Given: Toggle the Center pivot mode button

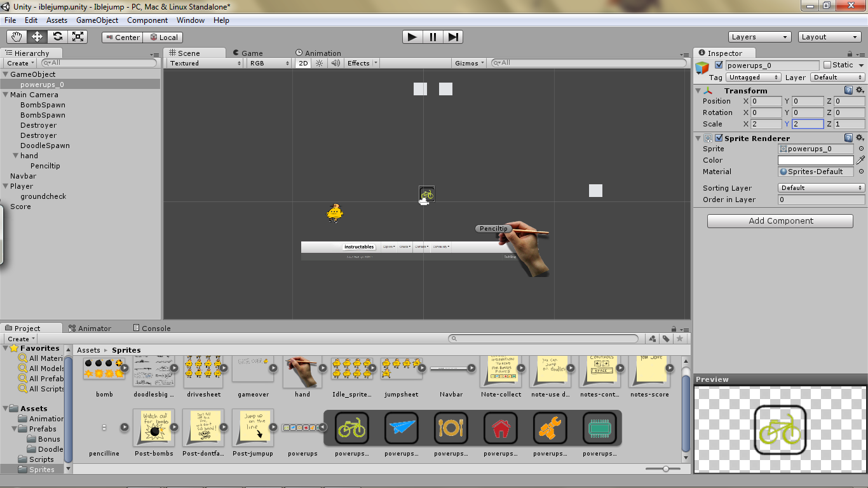Looking at the screenshot, I should tap(123, 37).
